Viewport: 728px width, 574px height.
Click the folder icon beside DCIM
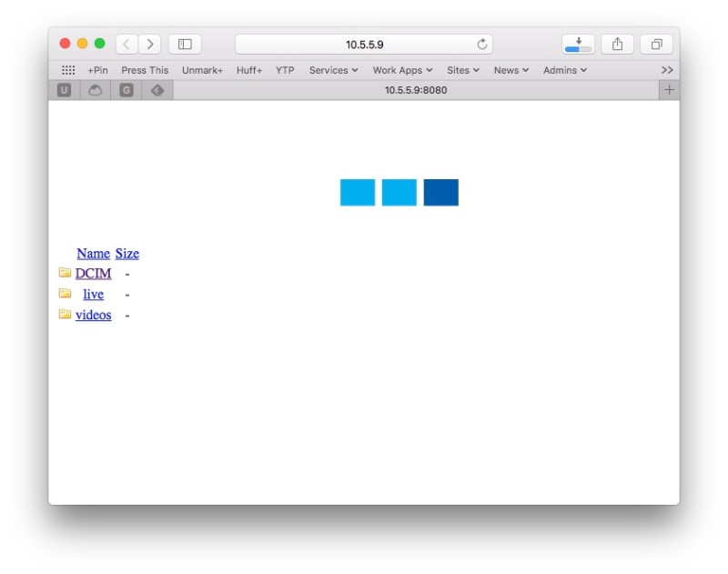pyautogui.click(x=65, y=272)
